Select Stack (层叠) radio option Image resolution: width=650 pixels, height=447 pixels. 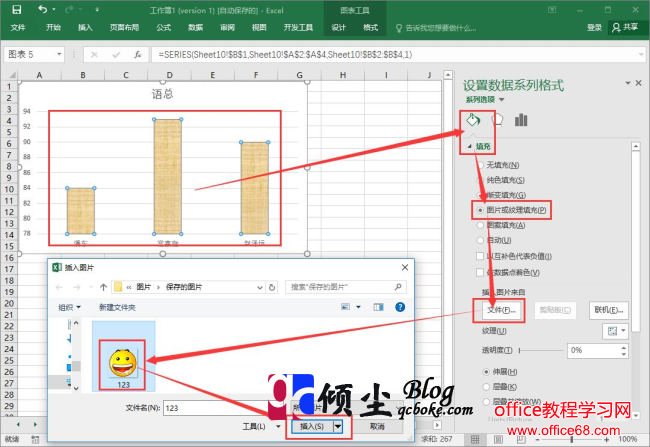click(486, 386)
